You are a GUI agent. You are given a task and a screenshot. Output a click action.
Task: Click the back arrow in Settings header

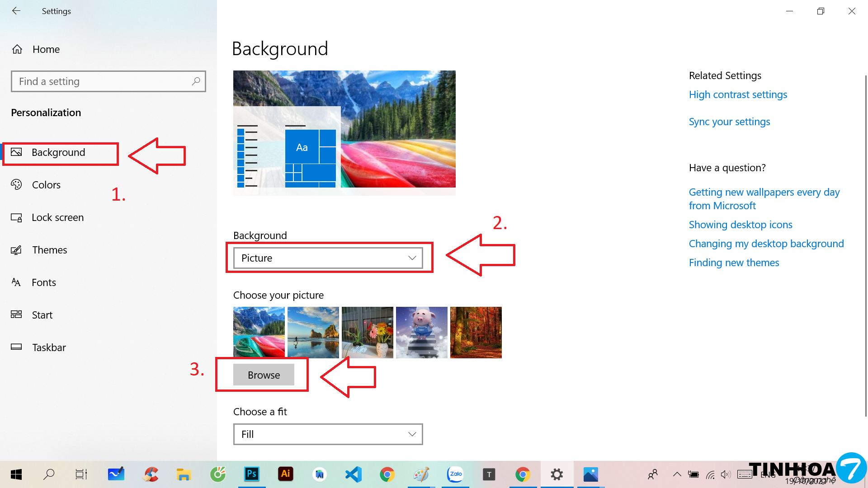tap(16, 11)
